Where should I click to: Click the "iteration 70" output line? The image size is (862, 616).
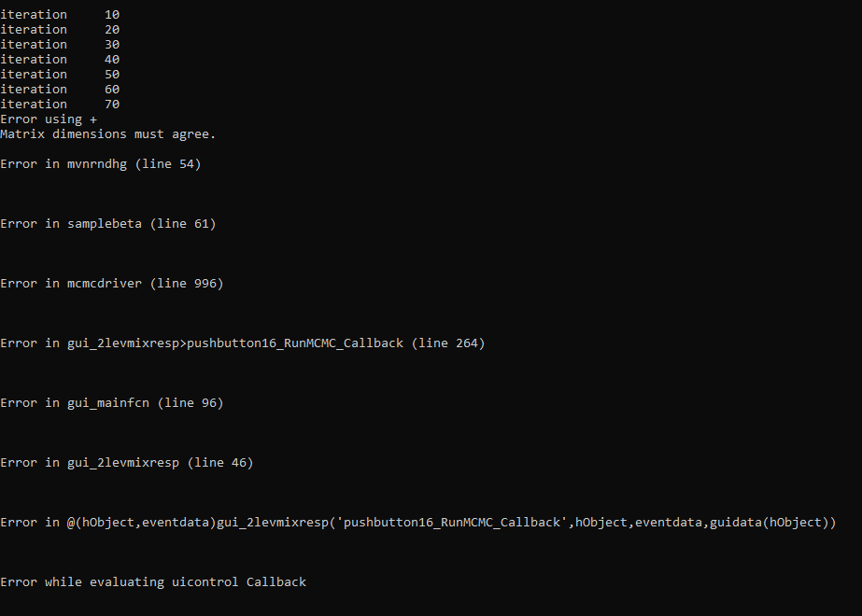(60, 105)
